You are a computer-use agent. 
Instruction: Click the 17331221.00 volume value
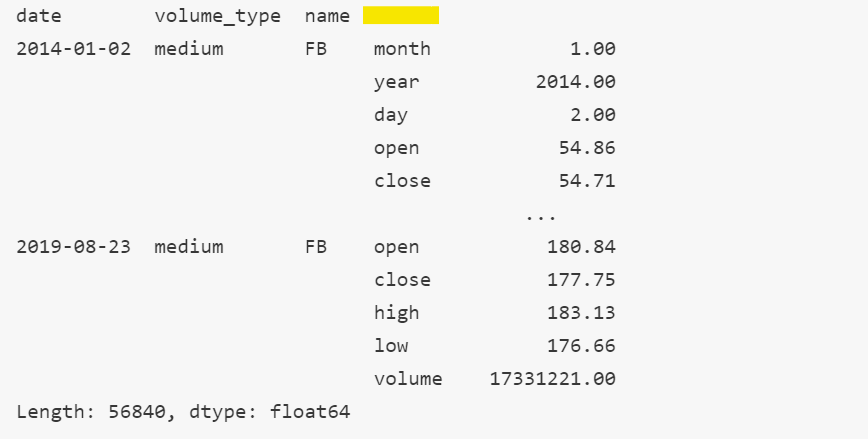(552, 379)
